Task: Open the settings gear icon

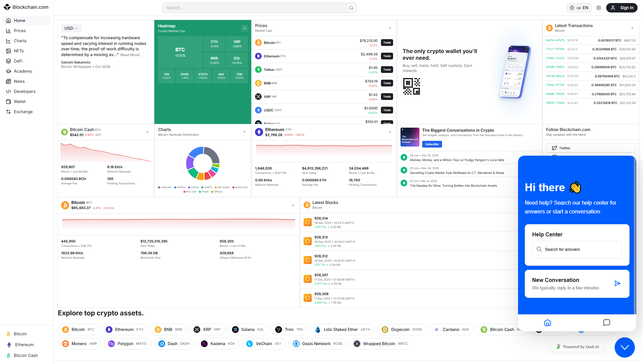Action: click(x=599, y=8)
